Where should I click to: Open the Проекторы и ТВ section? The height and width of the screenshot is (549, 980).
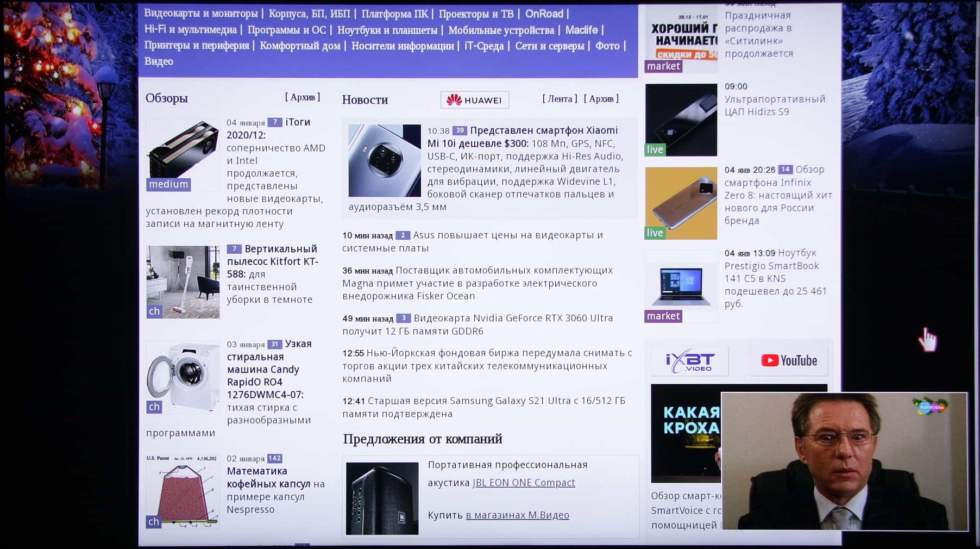click(476, 14)
